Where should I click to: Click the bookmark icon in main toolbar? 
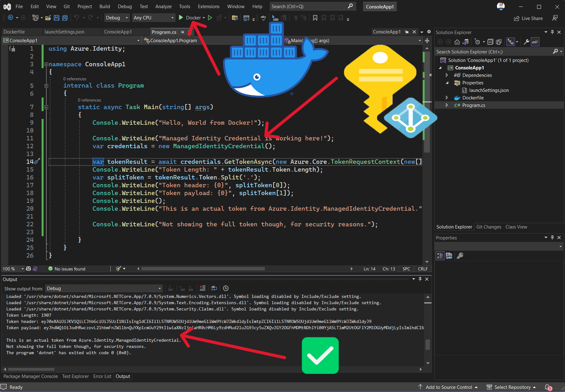pos(315,18)
